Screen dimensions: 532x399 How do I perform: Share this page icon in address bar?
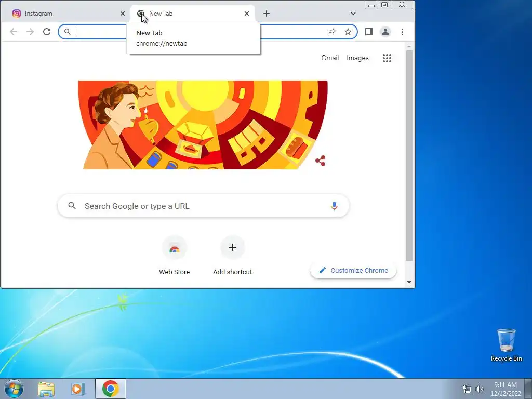331,32
